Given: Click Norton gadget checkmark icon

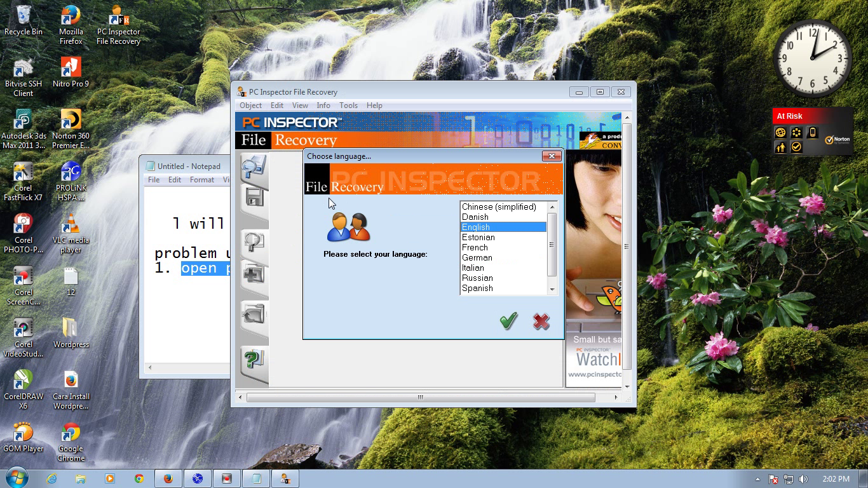Looking at the screenshot, I should [x=796, y=147].
